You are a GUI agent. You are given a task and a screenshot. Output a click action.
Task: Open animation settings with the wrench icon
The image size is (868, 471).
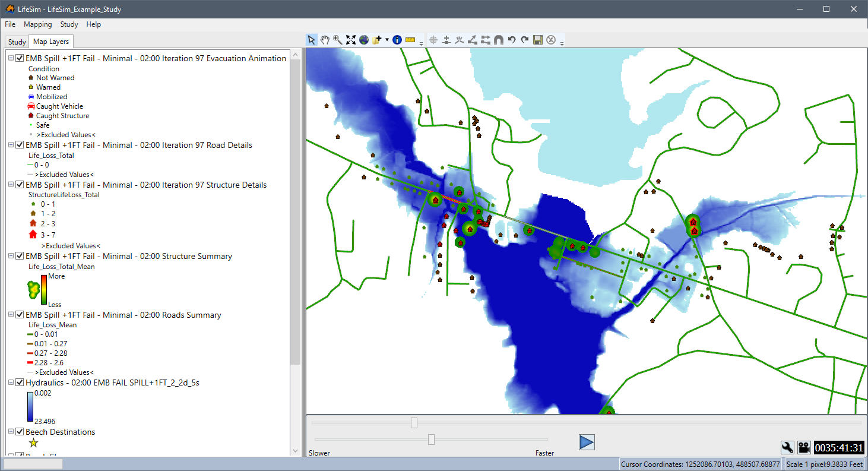coord(787,447)
